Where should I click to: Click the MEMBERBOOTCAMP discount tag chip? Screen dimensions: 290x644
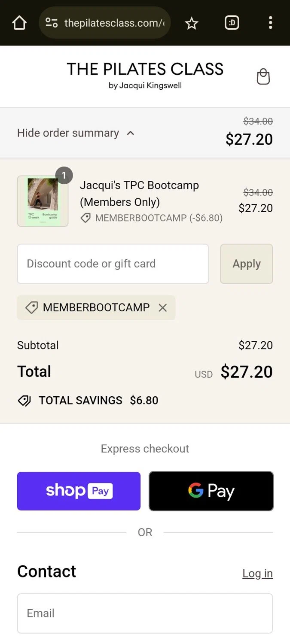(90, 307)
